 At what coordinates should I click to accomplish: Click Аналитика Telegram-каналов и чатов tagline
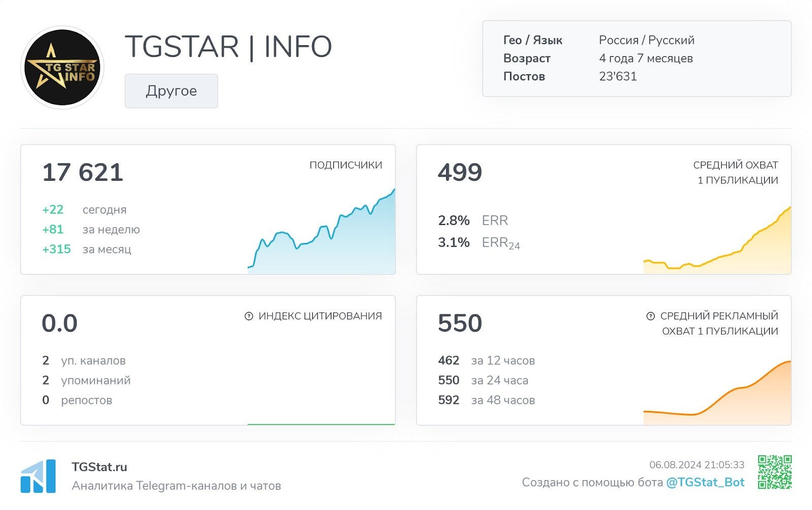tap(176, 486)
